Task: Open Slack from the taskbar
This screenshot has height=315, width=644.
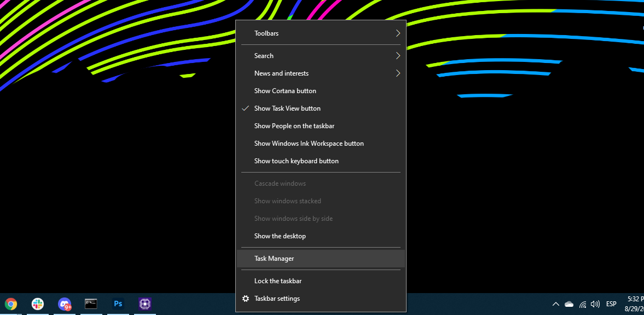Action: point(38,304)
